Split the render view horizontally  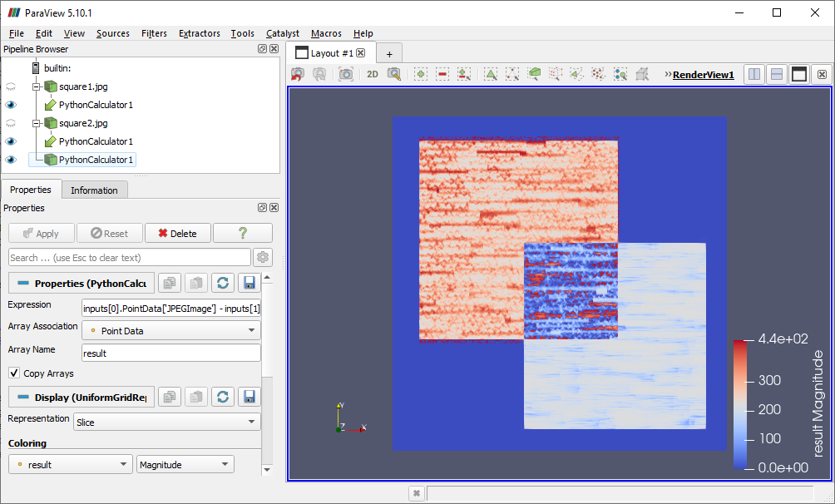point(753,74)
